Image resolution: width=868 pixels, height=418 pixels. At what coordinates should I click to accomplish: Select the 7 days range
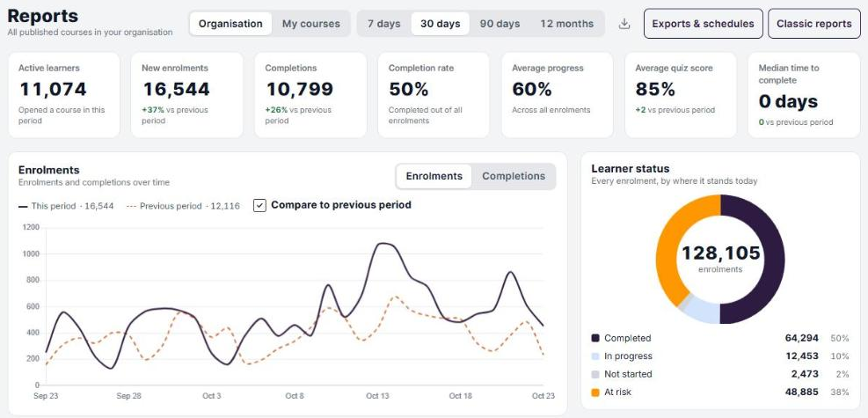[384, 24]
